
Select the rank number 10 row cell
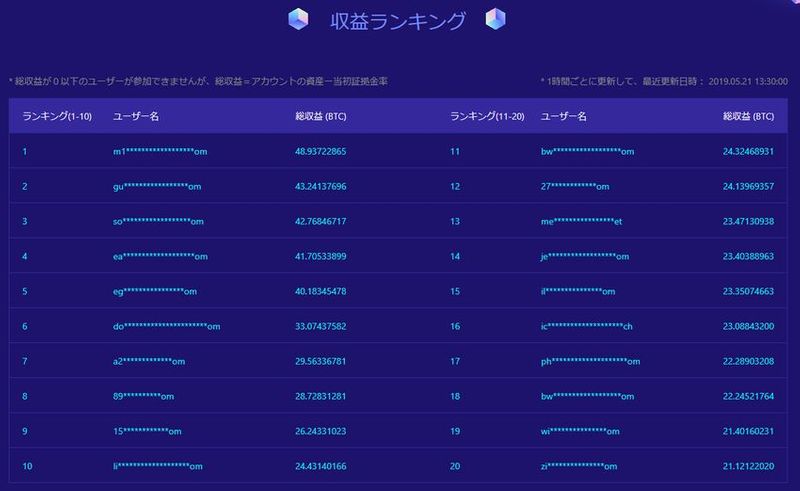(27, 466)
